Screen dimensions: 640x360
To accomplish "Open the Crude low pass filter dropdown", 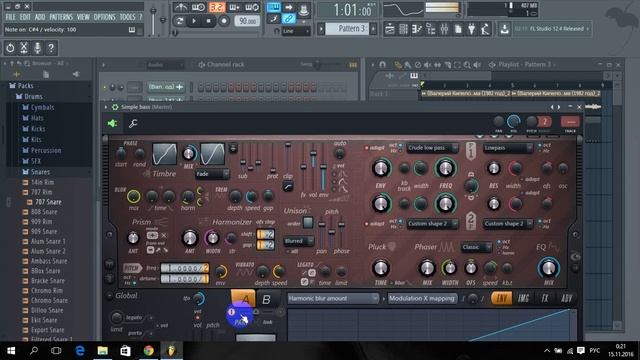I will point(432,148).
